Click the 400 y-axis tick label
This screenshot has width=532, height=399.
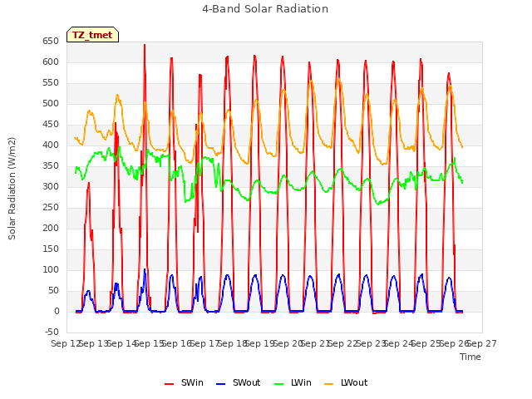[x=51, y=145]
